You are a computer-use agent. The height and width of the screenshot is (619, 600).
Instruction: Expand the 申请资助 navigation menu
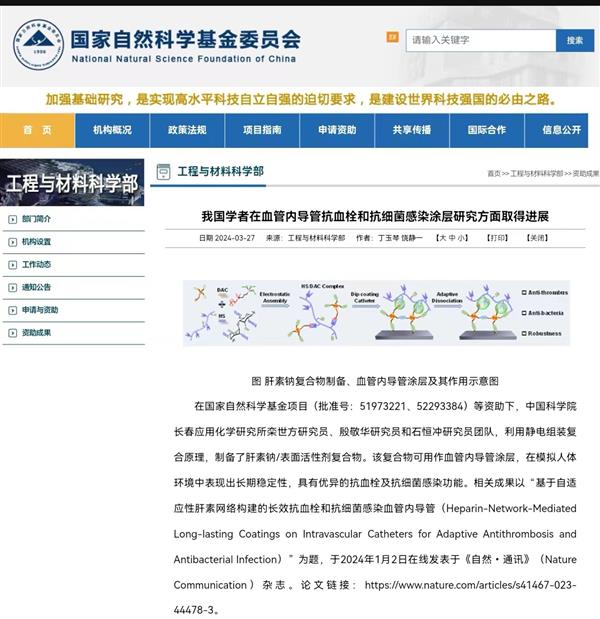click(x=337, y=130)
